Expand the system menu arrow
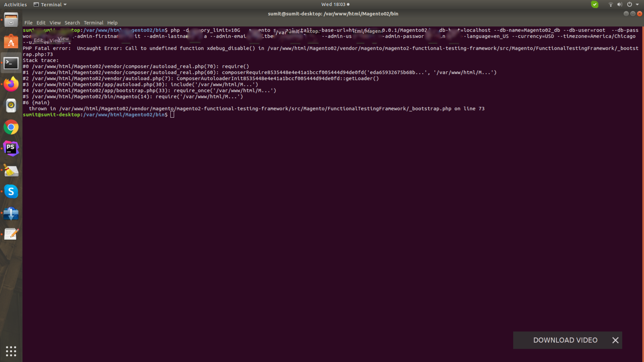 pyautogui.click(x=636, y=5)
